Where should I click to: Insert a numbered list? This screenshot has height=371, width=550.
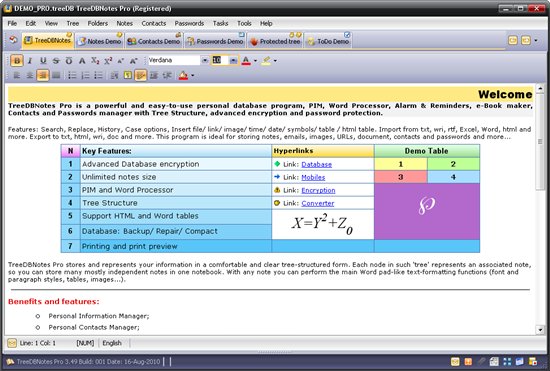point(86,75)
